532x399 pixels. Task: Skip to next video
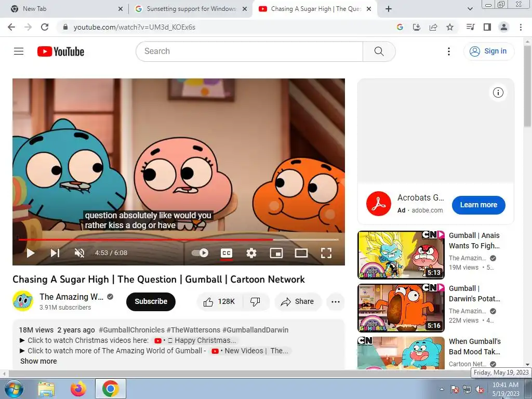click(x=55, y=253)
